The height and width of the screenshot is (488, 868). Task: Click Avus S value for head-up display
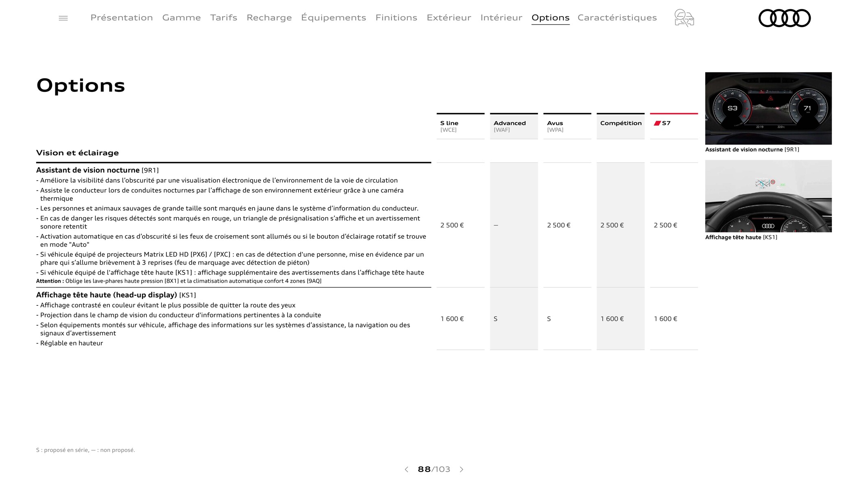pyautogui.click(x=549, y=319)
